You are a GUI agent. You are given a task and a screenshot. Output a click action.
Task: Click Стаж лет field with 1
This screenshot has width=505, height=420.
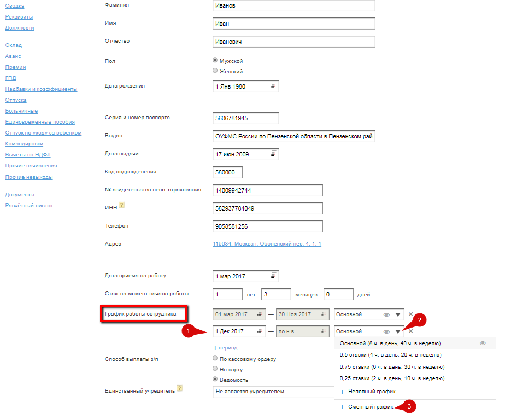click(x=227, y=294)
